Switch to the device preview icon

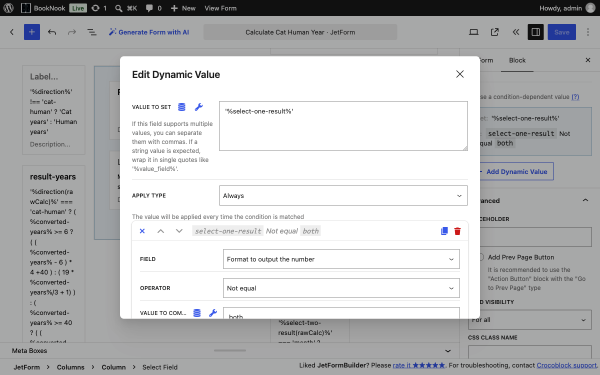(x=474, y=32)
